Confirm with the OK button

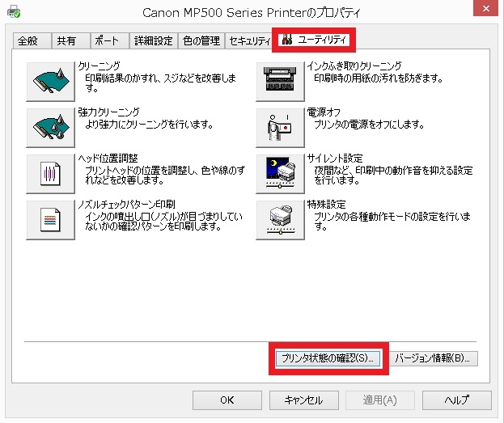click(227, 400)
